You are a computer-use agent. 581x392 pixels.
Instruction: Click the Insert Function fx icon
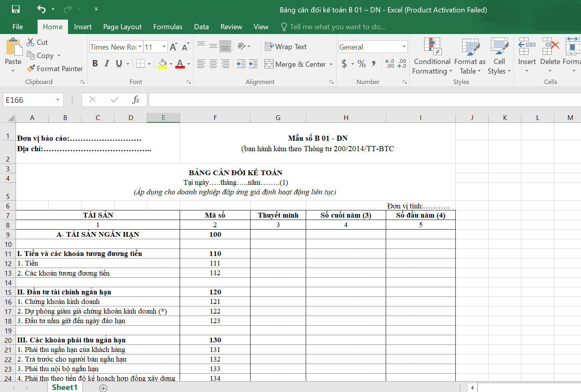136,100
